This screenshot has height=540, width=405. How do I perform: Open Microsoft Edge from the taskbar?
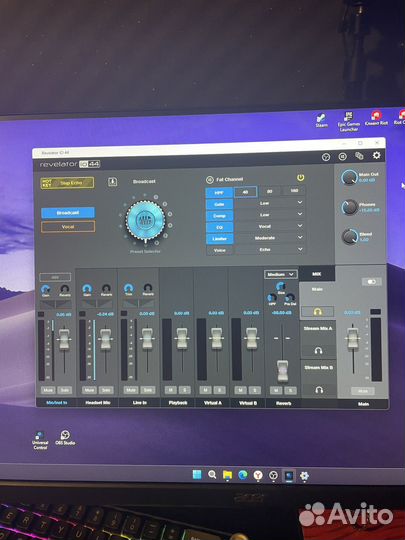243,475
